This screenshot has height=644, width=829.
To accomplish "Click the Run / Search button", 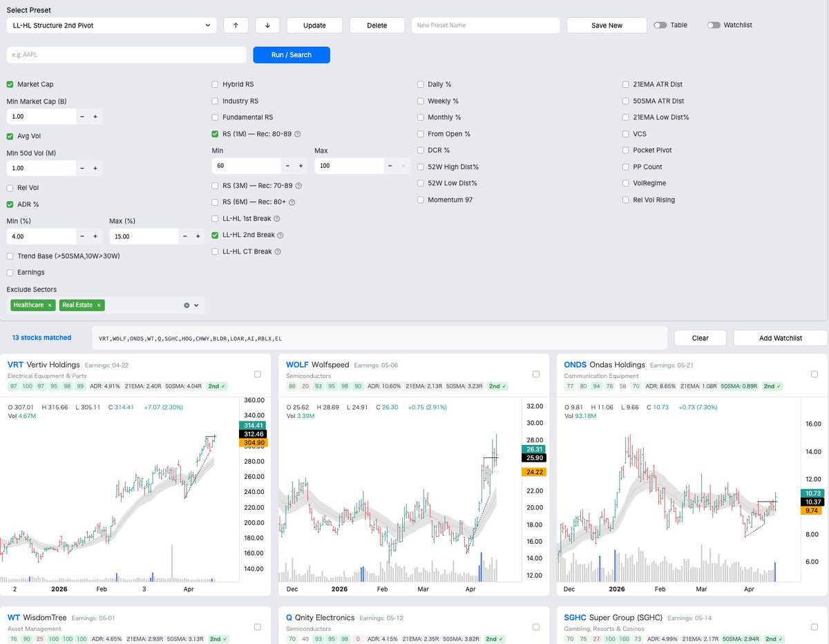I will pyautogui.click(x=292, y=55).
